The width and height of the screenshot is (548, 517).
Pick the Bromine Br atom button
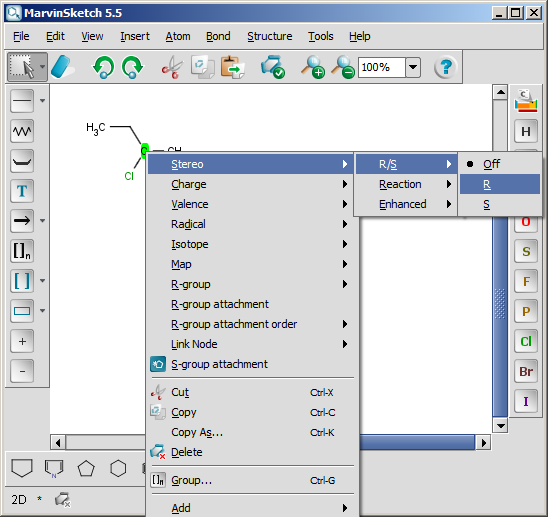(526, 371)
